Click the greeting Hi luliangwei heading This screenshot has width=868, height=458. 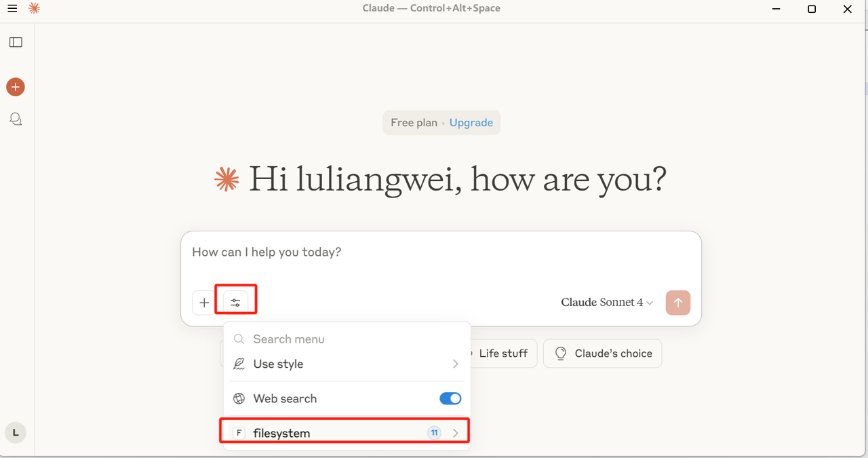[x=458, y=179]
